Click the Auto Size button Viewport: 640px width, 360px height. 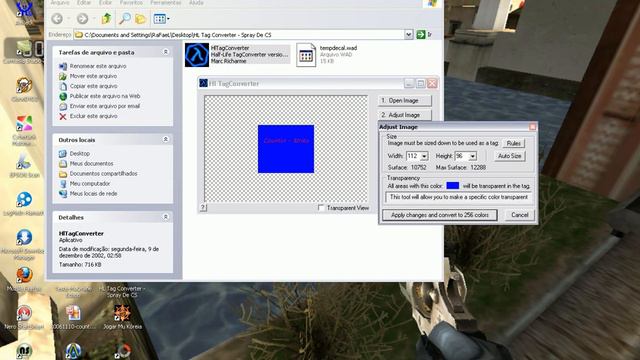[509, 156]
